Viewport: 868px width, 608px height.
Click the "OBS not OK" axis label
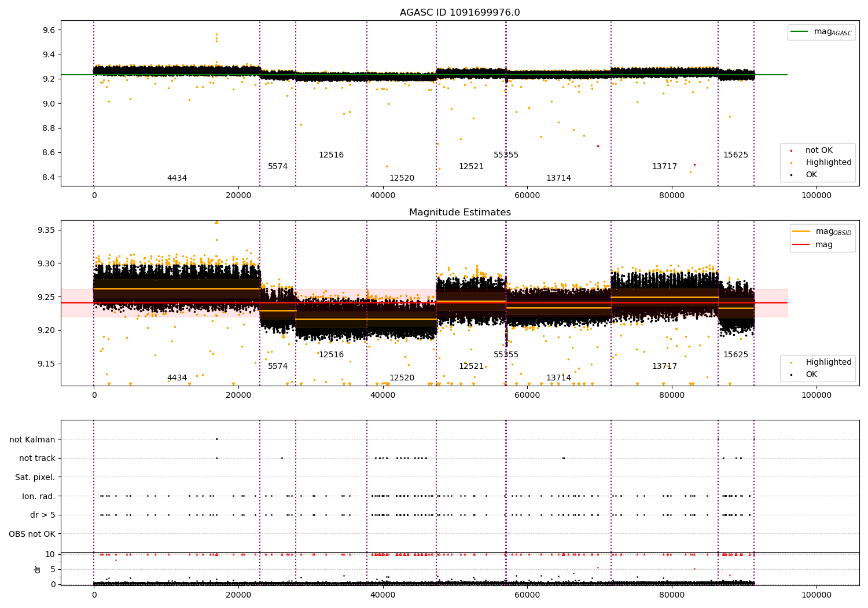click(x=32, y=534)
